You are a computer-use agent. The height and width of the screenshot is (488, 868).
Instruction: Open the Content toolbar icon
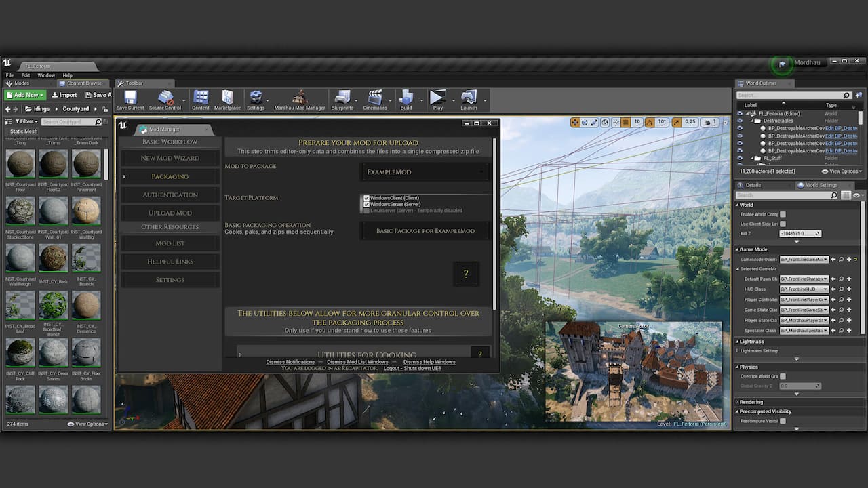pos(201,100)
